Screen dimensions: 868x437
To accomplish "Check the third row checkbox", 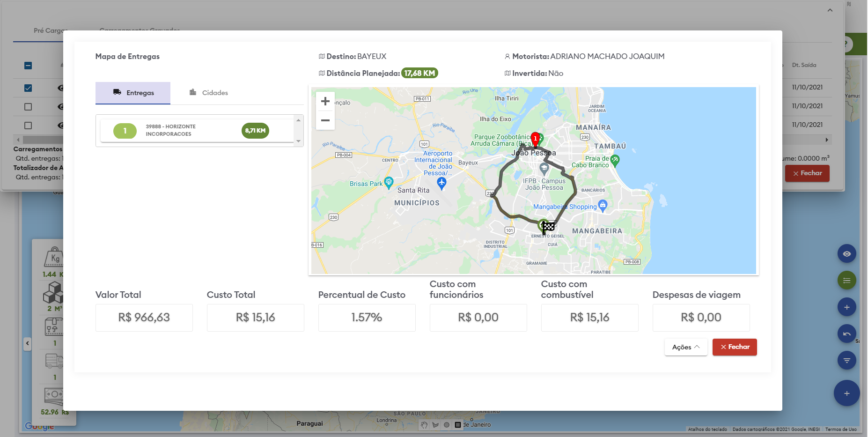I will click(x=28, y=126).
